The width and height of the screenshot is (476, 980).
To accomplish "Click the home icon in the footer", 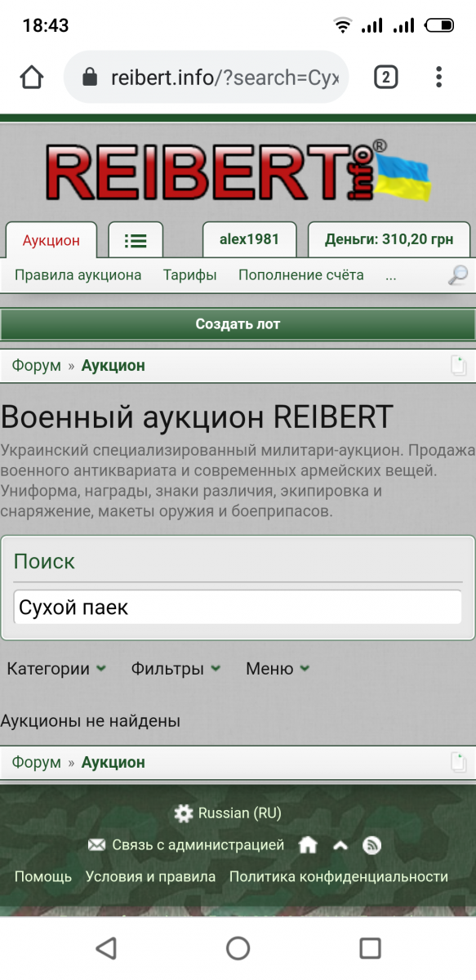I will click(x=308, y=845).
